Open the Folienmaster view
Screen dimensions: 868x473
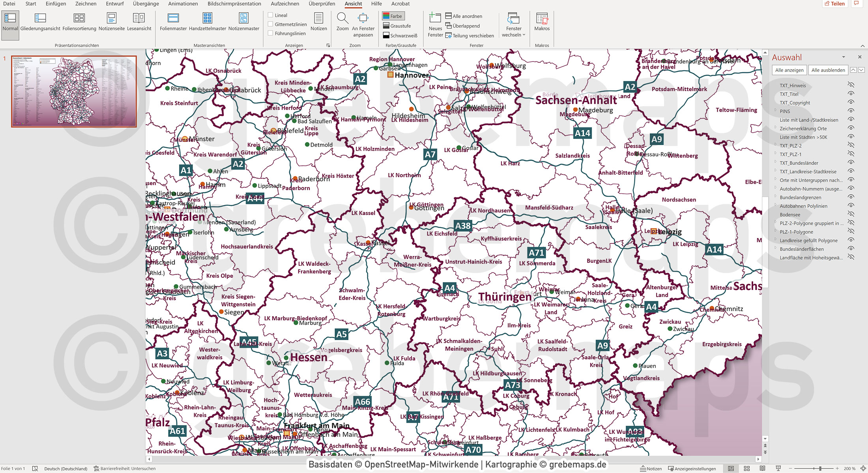tap(173, 22)
